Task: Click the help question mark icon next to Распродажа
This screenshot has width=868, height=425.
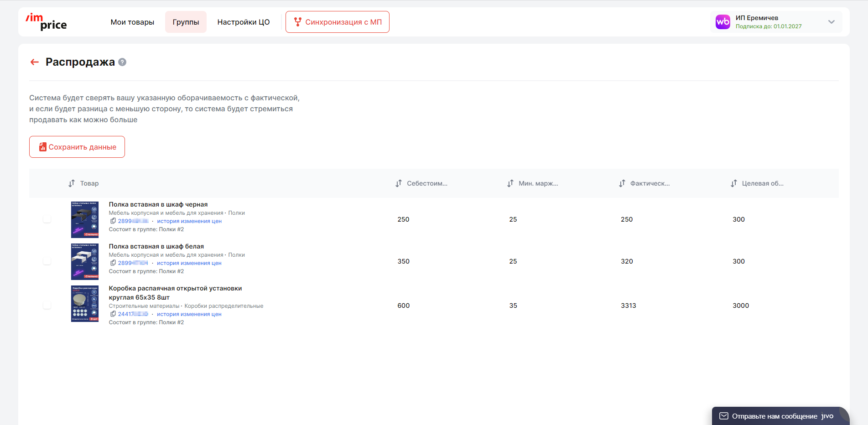Action: [122, 62]
